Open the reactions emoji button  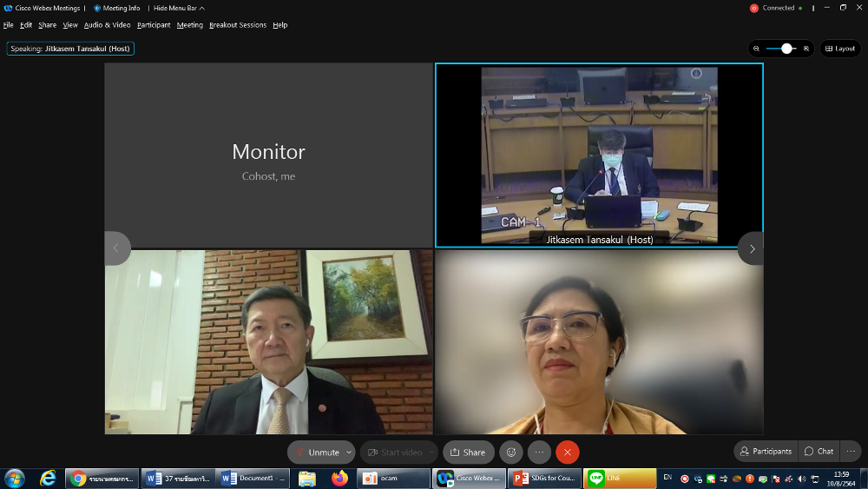[x=511, y=452]
